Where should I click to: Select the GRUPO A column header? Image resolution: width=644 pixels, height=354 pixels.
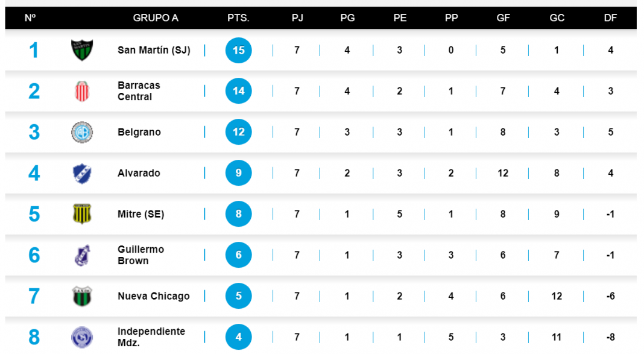[156, 18]
